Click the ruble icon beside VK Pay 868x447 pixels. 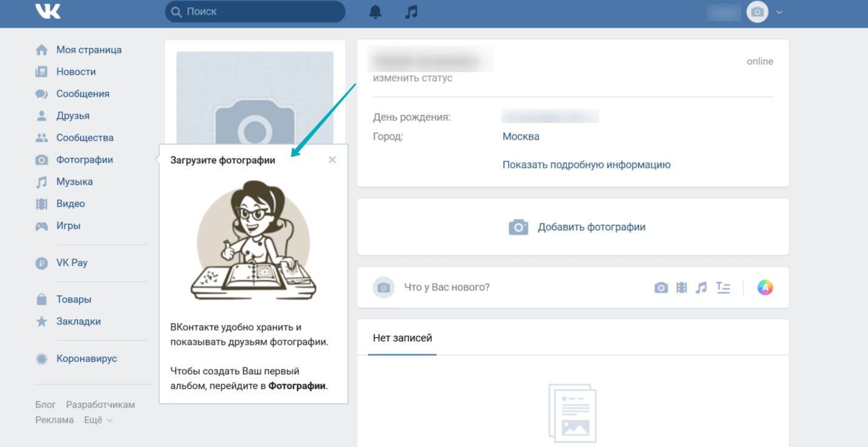pos(41,263)
